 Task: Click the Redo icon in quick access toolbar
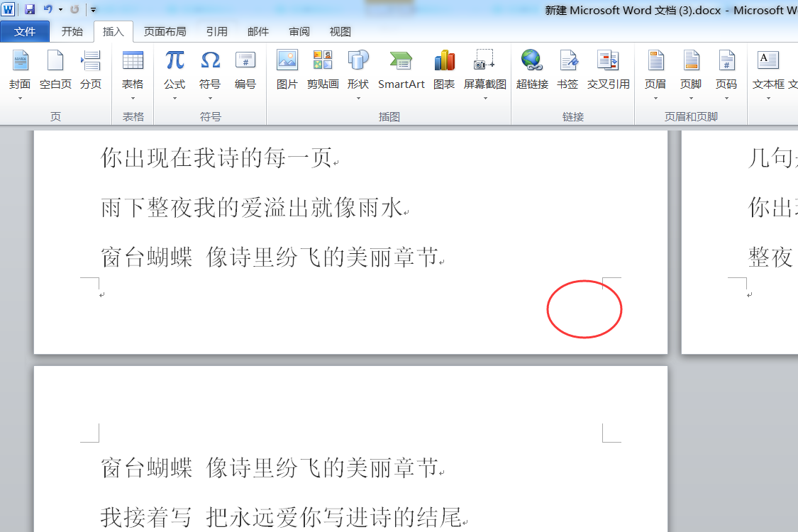[x=74, y=9]
